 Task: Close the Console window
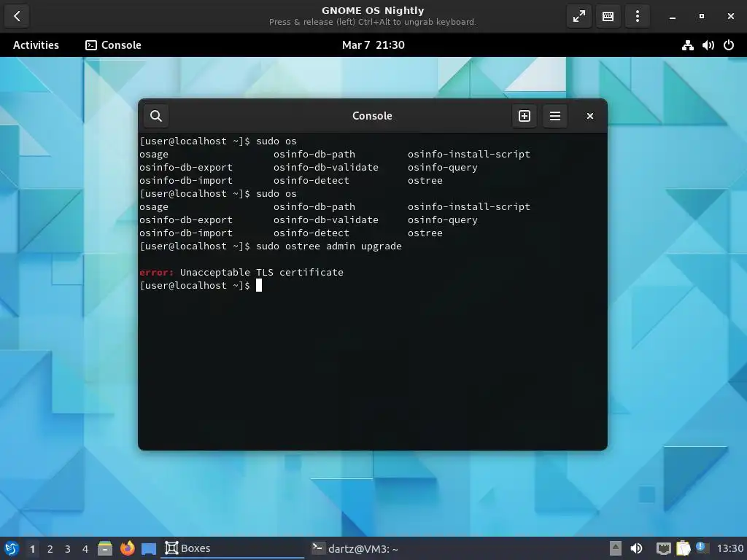pyautogui.click(x=589, y=116)
